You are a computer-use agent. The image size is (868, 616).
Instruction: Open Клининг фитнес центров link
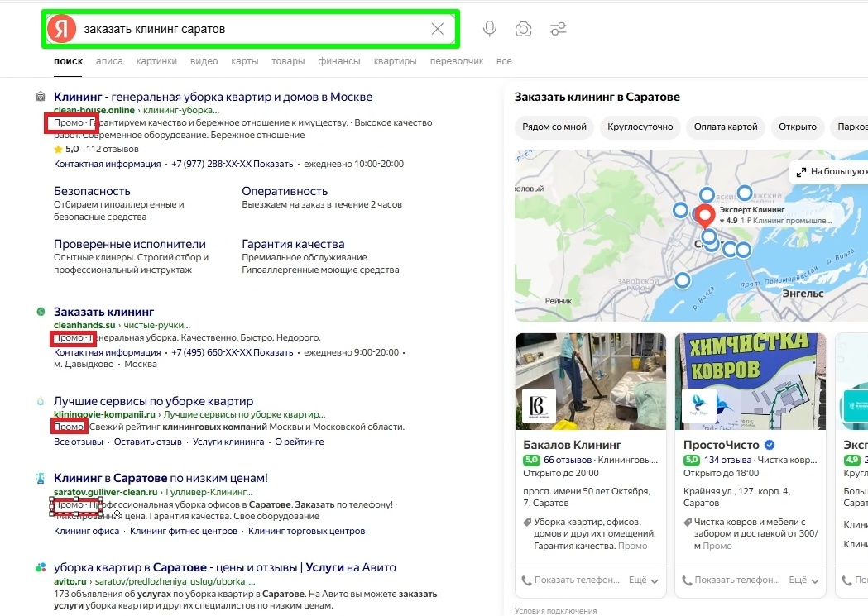point(183,532)
